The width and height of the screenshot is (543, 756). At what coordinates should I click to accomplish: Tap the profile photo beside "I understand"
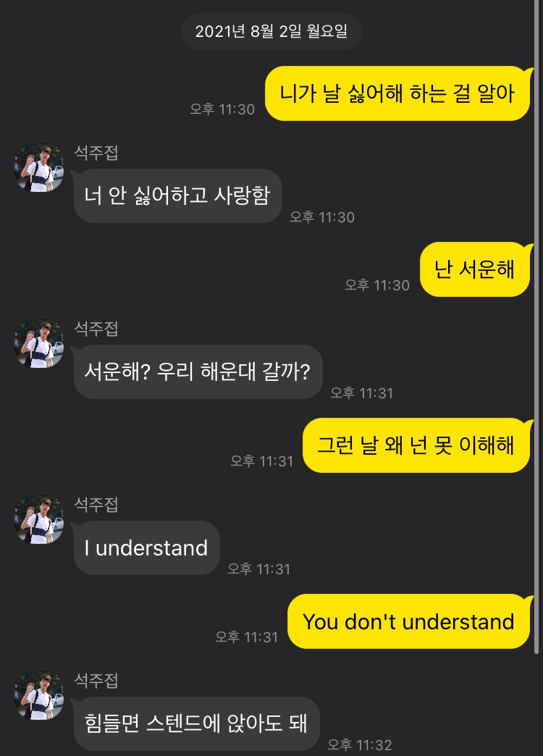[39, 519]
